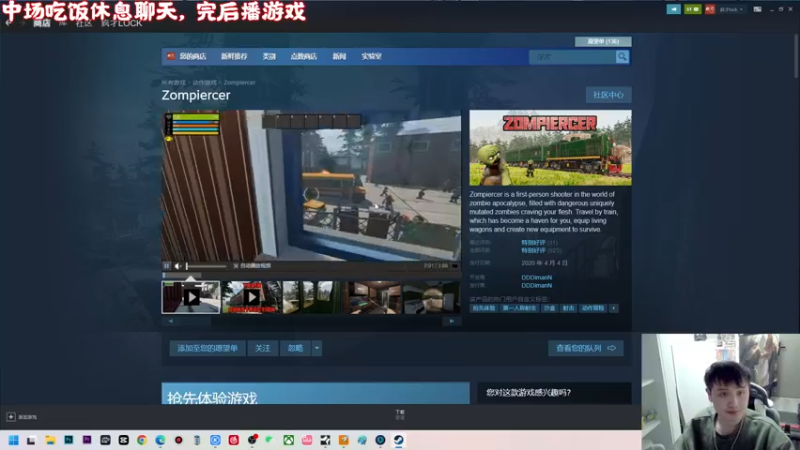Open File Explorer from the taskbar
The image size is (800, 450).
click(50, 440)
